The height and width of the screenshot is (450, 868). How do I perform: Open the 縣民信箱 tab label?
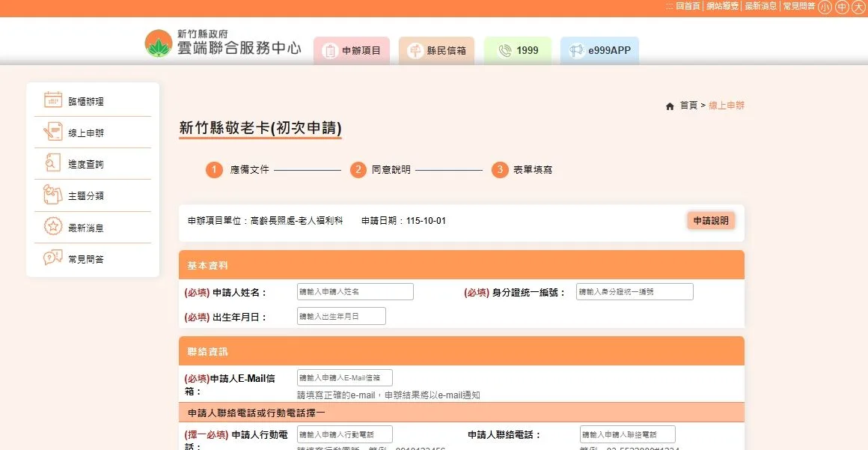[x=446, y=50]
